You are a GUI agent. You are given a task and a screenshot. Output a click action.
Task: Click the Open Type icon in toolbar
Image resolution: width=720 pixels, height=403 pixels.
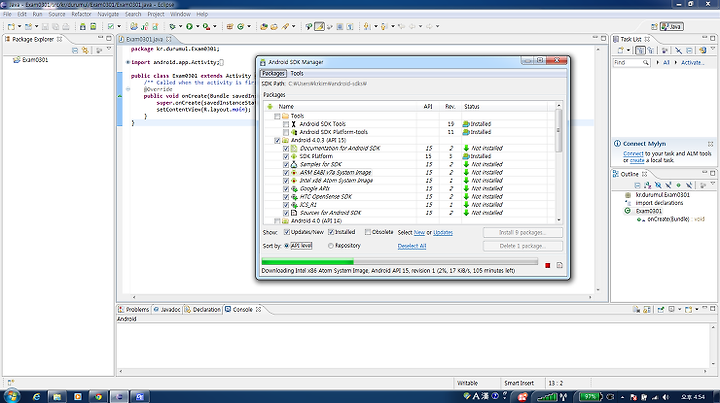(264, 27)
